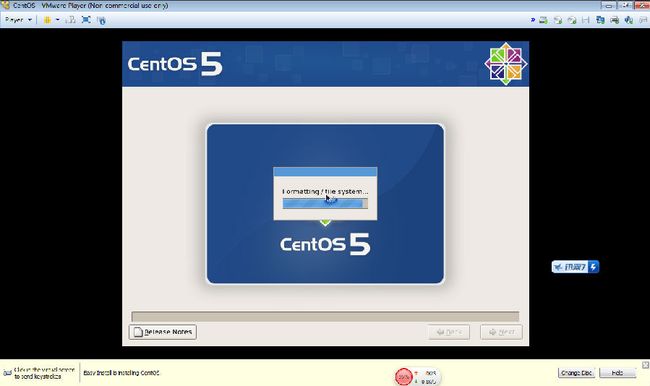Click the first CD/DVD drive device icon
The height and width of the screenshot is (386, 650).
558,20
